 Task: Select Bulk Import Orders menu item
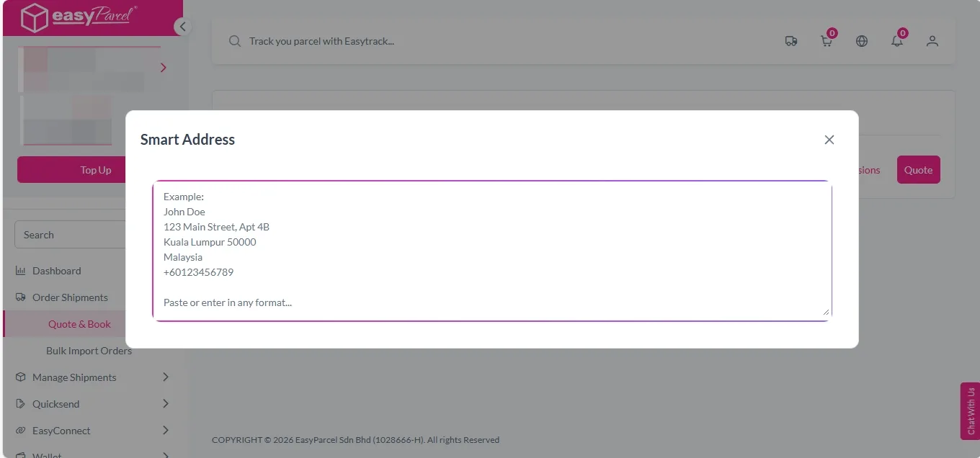89,351
